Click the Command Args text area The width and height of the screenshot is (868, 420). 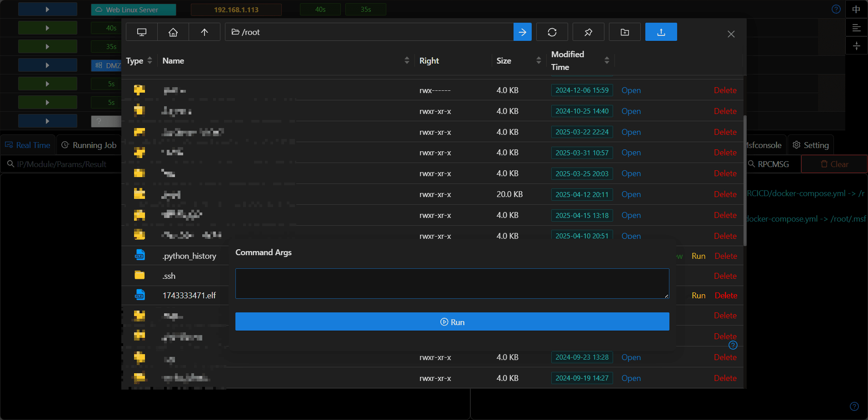(x=452, y=283)
